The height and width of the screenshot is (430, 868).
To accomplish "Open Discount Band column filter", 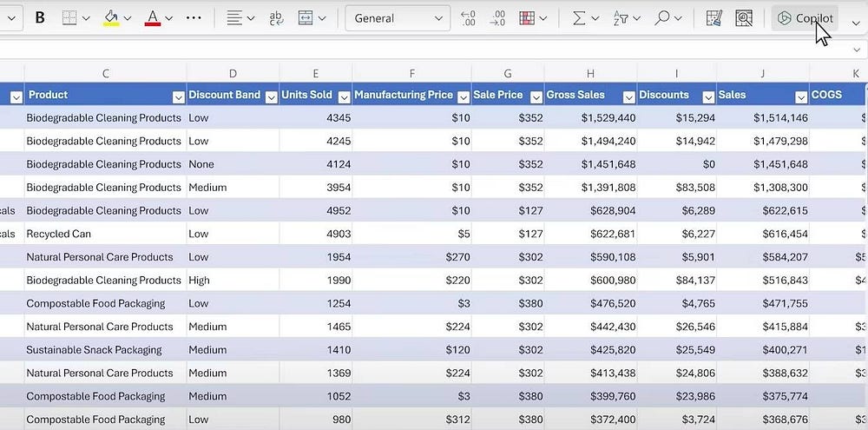I will [271, 97].
